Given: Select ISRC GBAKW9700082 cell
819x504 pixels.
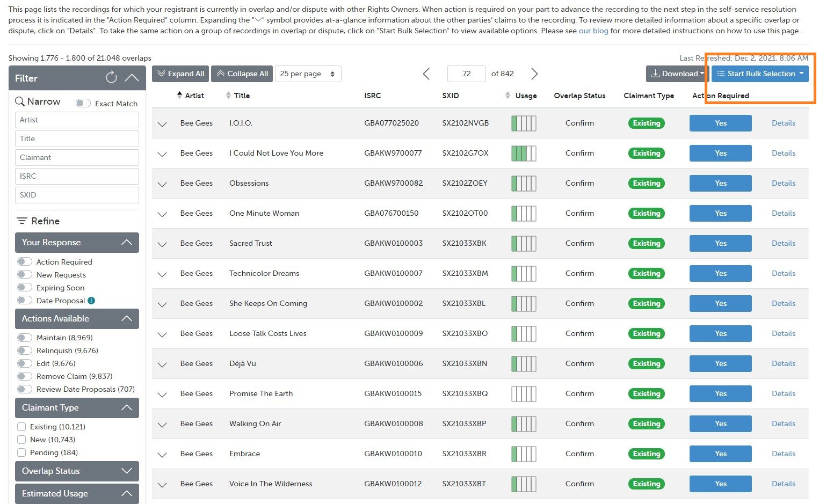Looking at the screenshot, I should (x=394, y=184).
